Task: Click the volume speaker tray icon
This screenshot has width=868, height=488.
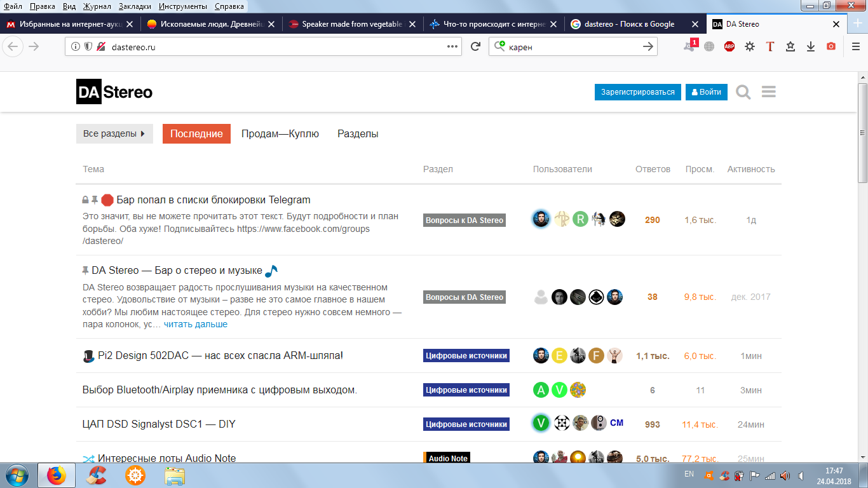Action: 785,475
